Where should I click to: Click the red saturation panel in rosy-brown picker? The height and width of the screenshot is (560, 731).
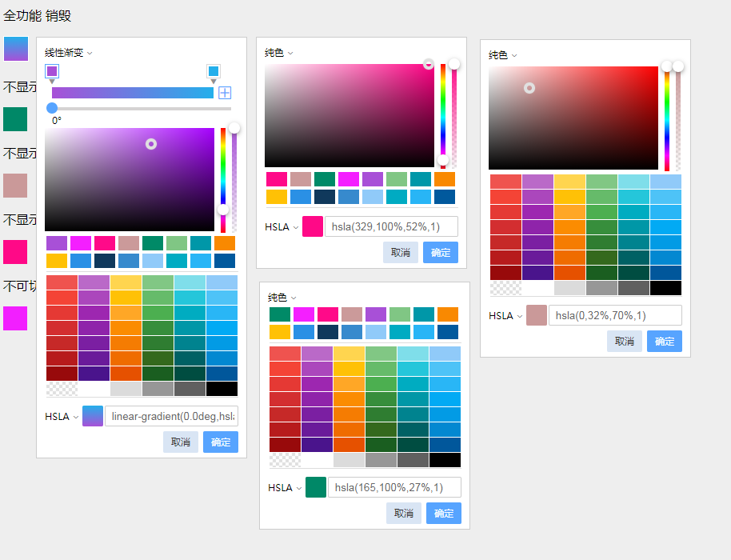(573, 118)
